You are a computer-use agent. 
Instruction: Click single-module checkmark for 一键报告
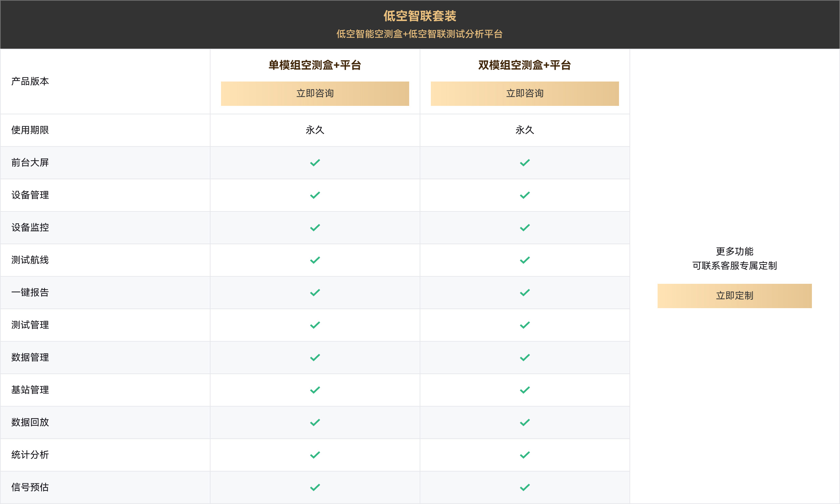pyautogui.click(x=315, y=292)
